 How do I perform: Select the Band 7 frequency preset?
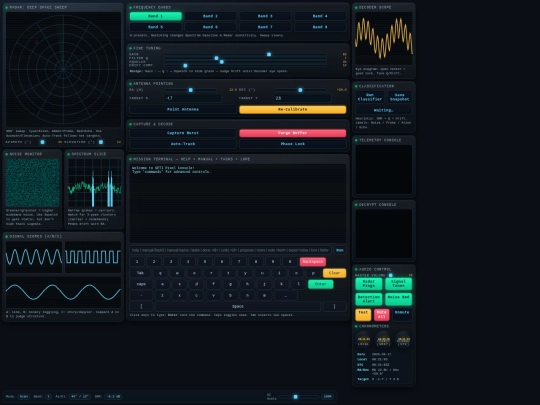pos(265,27)
